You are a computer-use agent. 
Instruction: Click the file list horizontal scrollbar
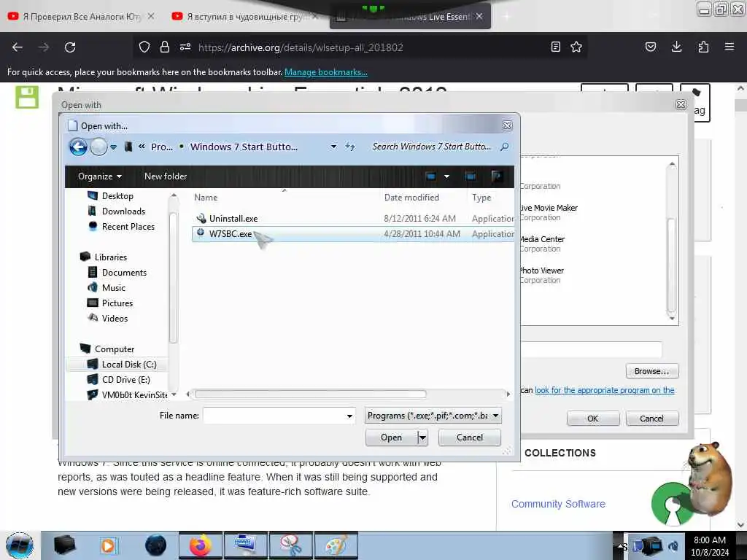pyautogui.click(x=310, y=394)
